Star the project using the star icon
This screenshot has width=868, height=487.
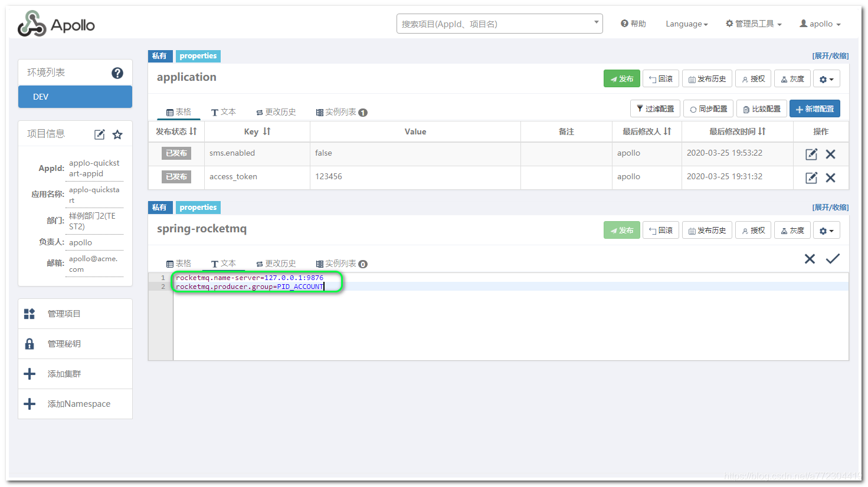point(117,134)
